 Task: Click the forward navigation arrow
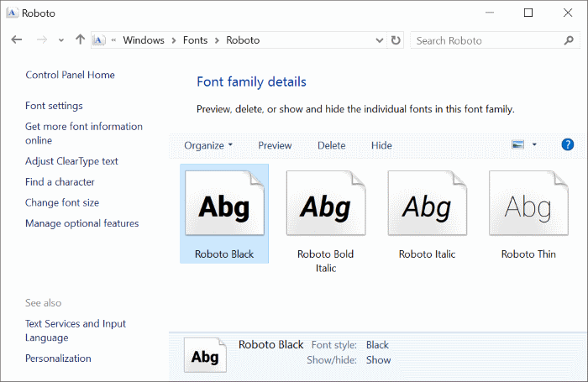click(42, 39)
